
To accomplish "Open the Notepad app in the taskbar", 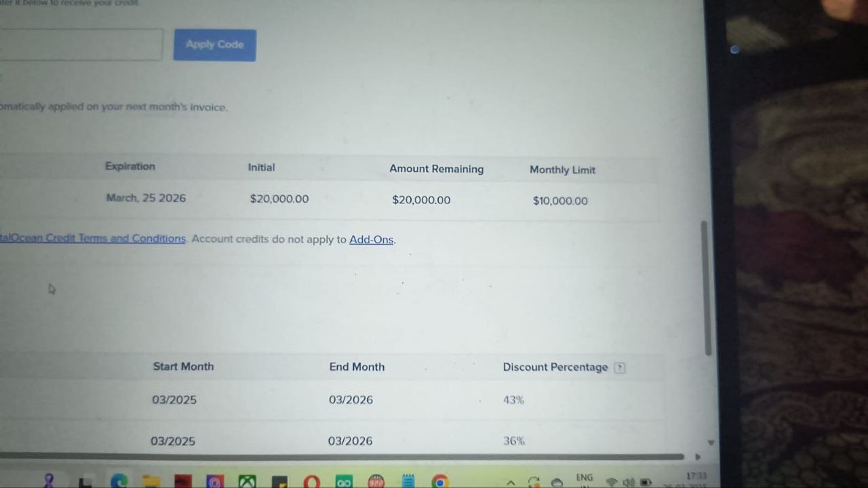I will pos(408,481).
